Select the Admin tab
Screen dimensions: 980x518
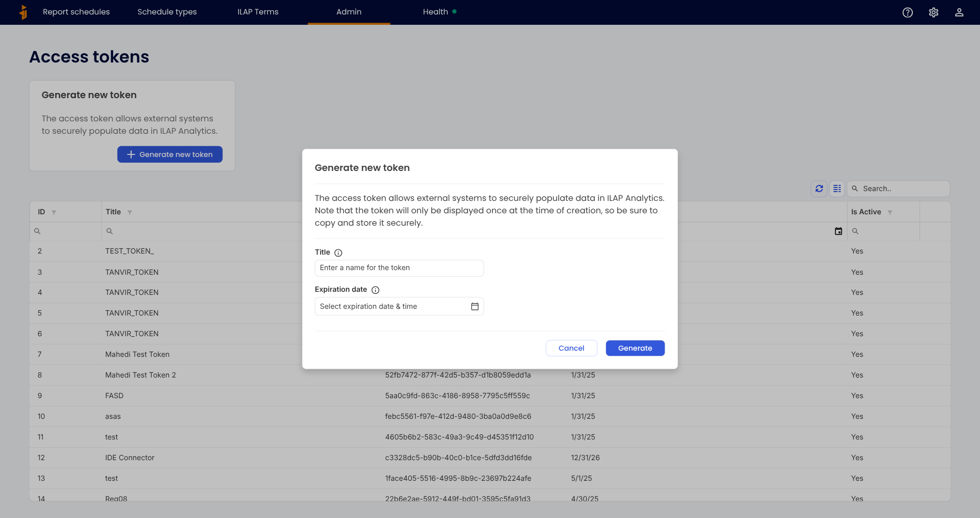coord(349,12)
